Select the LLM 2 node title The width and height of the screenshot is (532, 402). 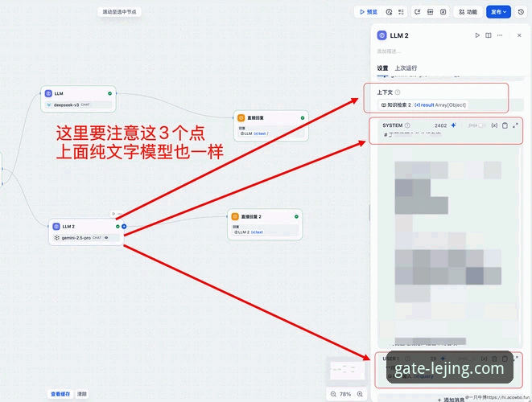click(68, 227)
